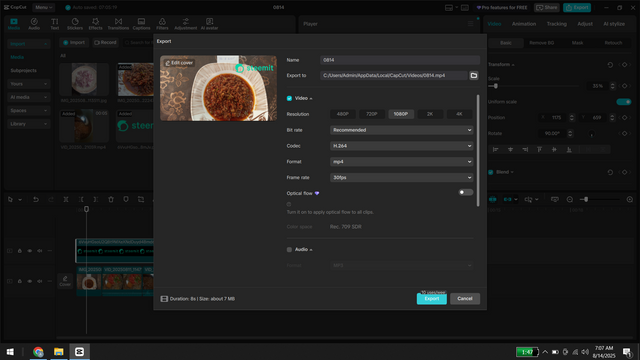Screen dimensions: 640x360
Task: Click the Export button in dialog
Action: click(x=431, y=299)
